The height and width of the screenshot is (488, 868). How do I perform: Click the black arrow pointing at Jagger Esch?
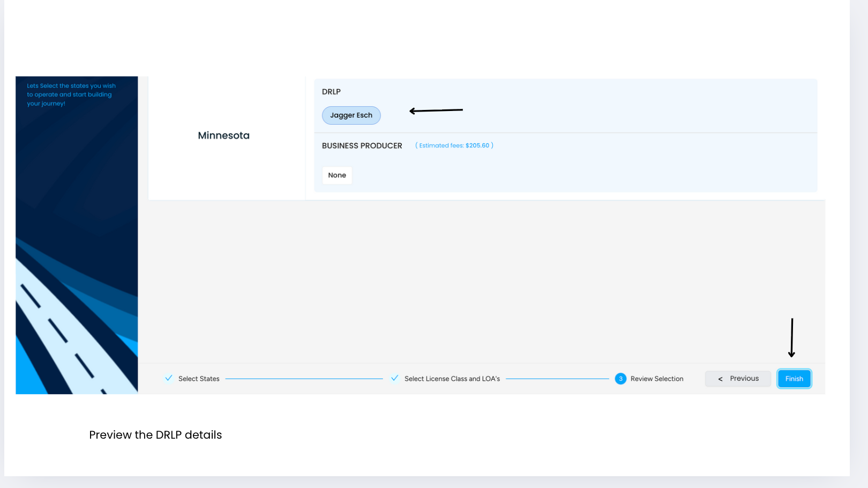436,110
